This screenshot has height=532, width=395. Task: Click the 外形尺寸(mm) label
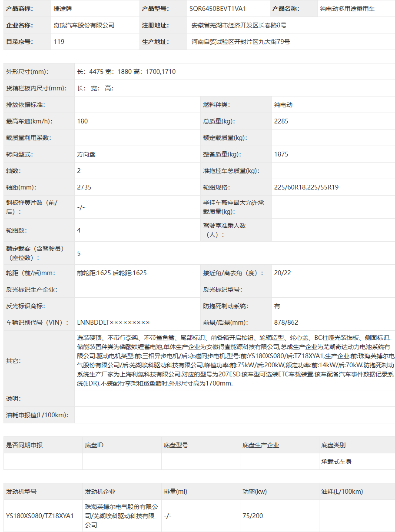point(27,72)
